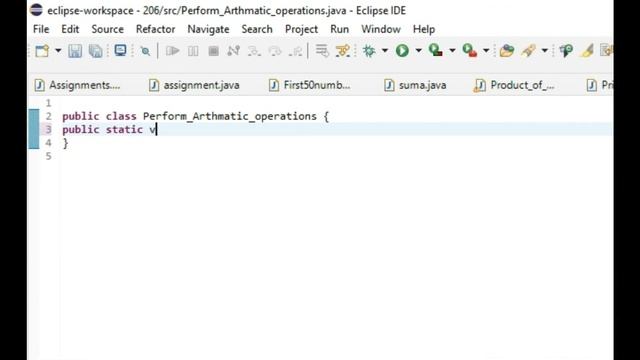640x360 pixels.
Task: Click the Search flashlight icon
Action: [566, 51]
